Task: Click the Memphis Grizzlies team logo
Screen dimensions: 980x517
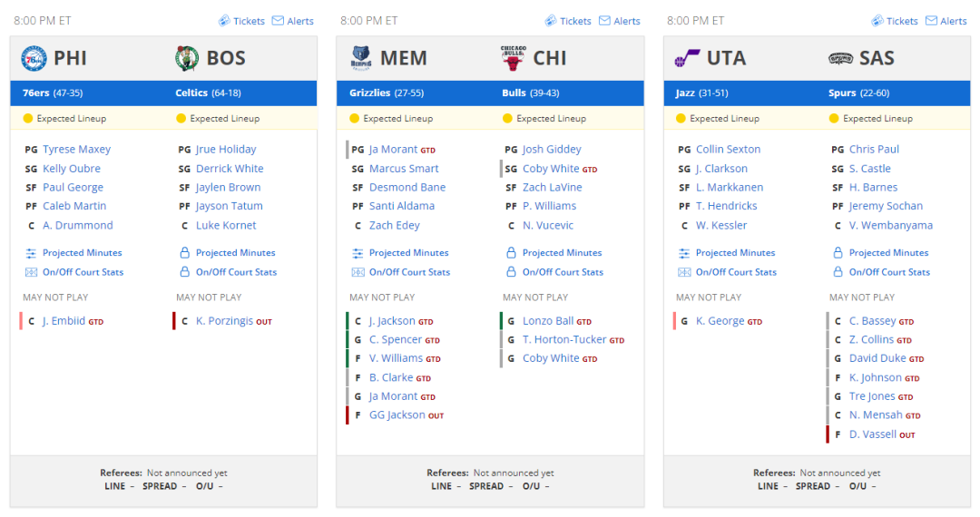Action: click(x=361, y=58)
